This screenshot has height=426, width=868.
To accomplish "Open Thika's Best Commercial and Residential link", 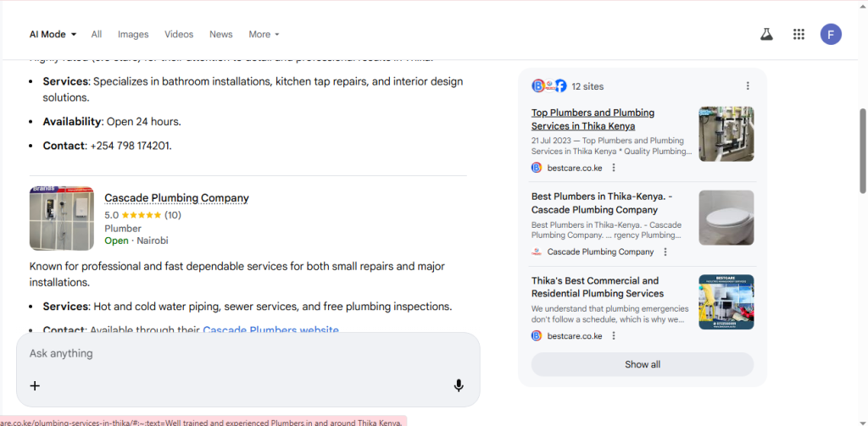I will [x=598, y=287].
